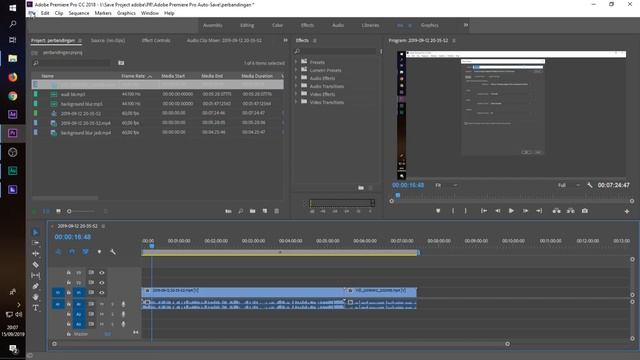640x360 pixels.
Task: Click the Extract button in Program monitor
Action: coord(571,211)
